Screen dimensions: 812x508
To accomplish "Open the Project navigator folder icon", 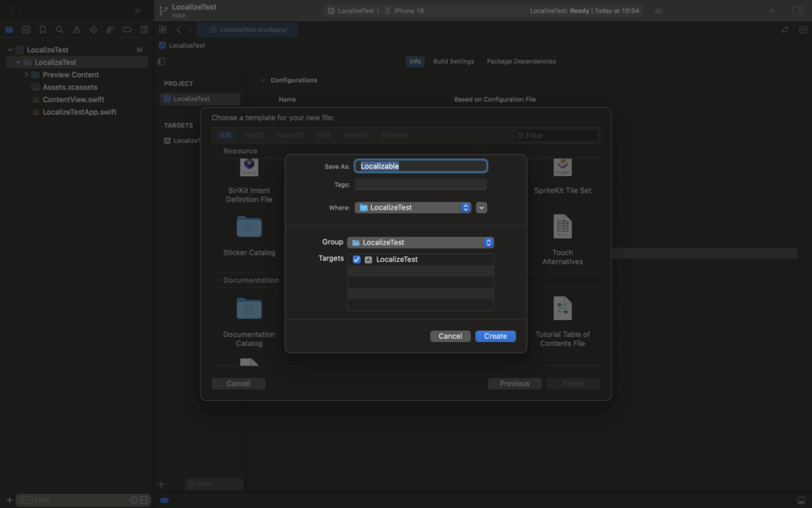I will (9, 29).
